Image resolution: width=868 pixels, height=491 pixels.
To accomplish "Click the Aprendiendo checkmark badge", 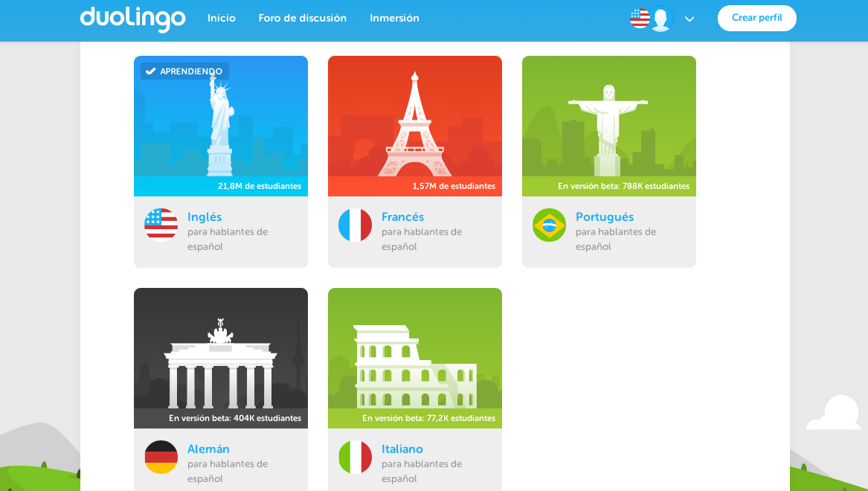I will tap(184, 71).
